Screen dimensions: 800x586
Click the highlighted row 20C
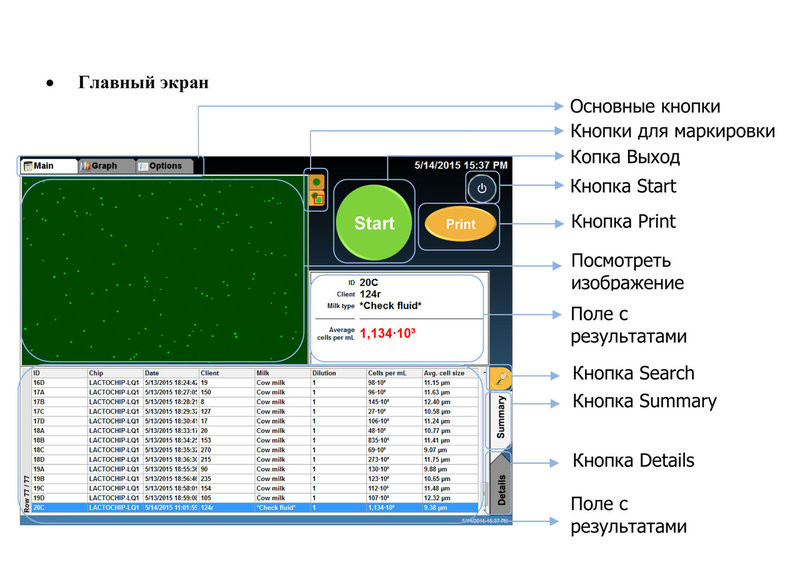(200, 510)
